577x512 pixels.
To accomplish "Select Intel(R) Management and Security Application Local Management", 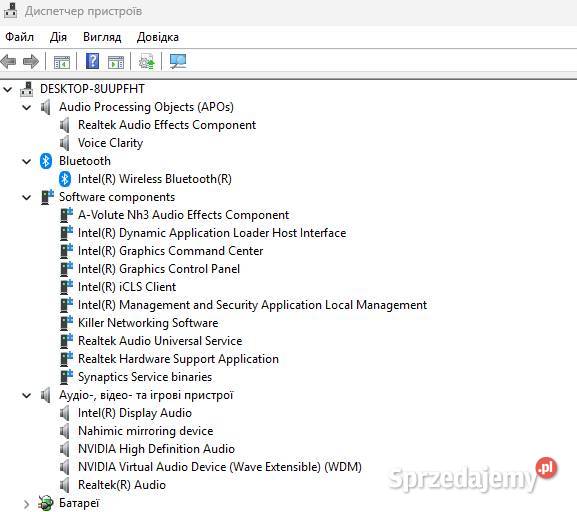I will 252,305.
